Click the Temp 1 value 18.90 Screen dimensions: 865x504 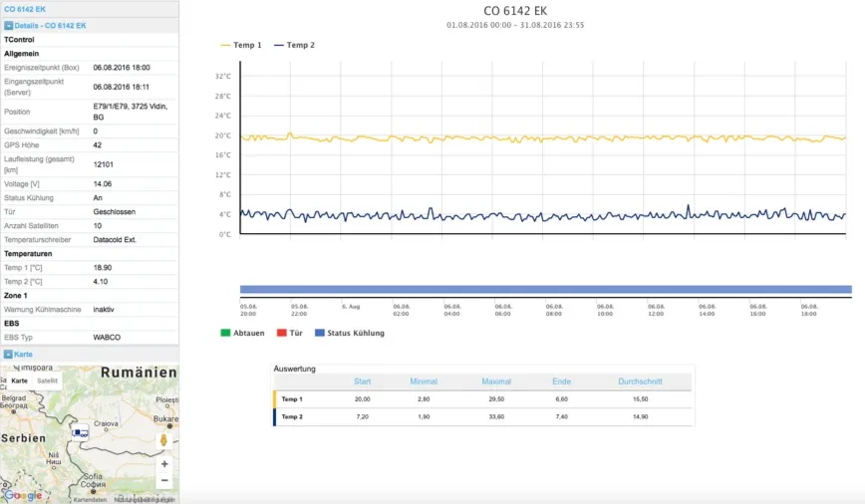(102, 268)
